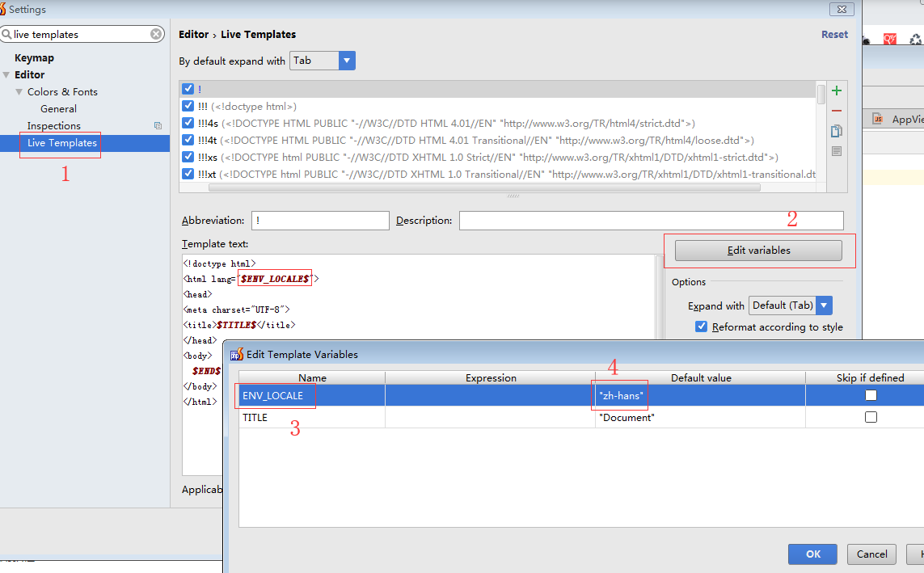Collapse the Editor tree node

6,75
